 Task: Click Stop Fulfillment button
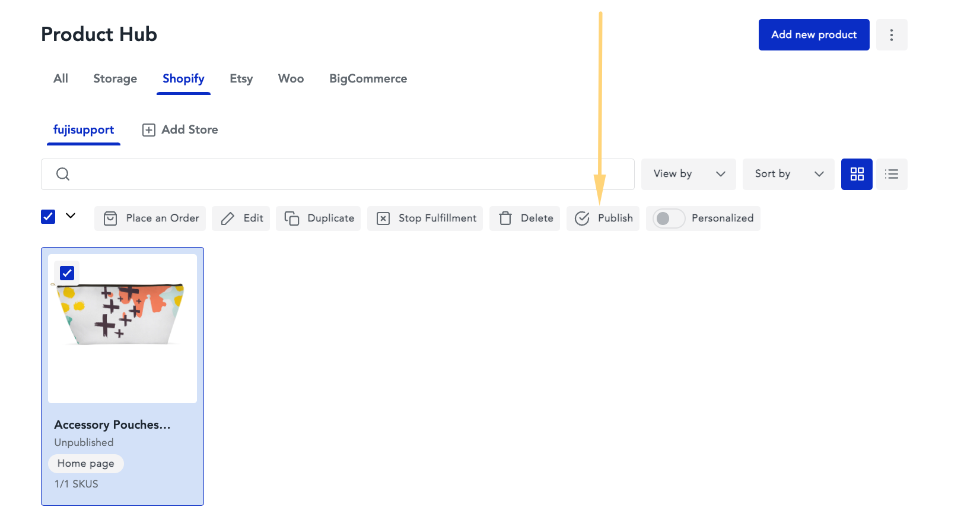[425, 218]
